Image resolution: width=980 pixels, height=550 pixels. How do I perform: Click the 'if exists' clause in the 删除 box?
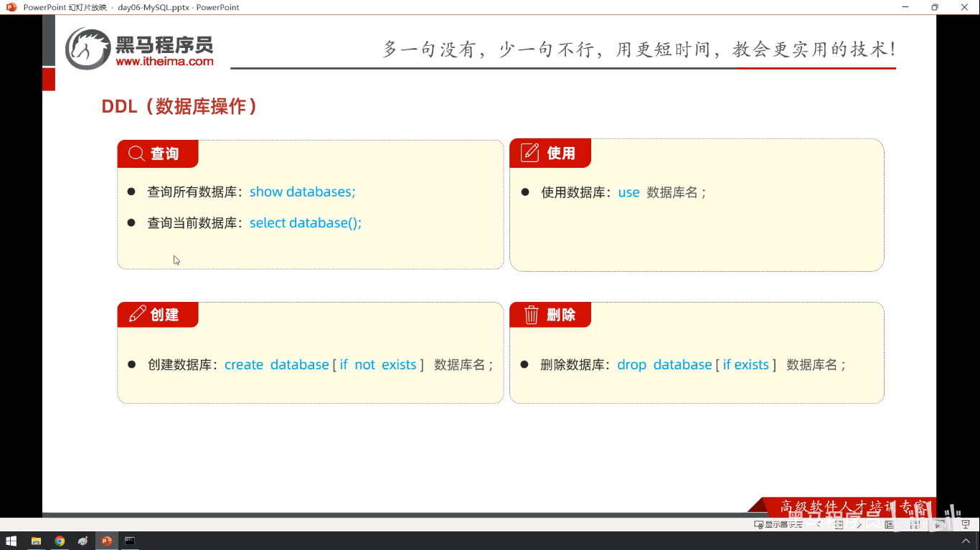pos(745,364)
